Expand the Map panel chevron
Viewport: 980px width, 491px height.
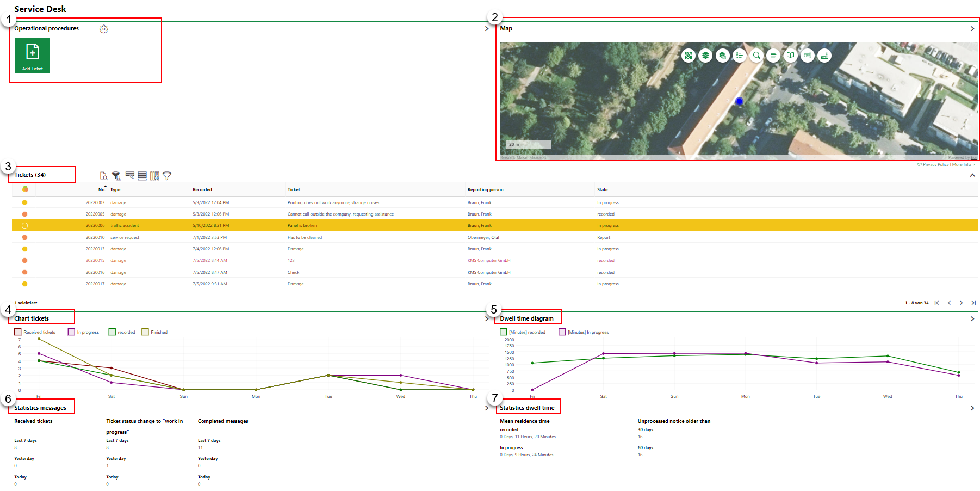pyautogui.click(x=972, y=29)
